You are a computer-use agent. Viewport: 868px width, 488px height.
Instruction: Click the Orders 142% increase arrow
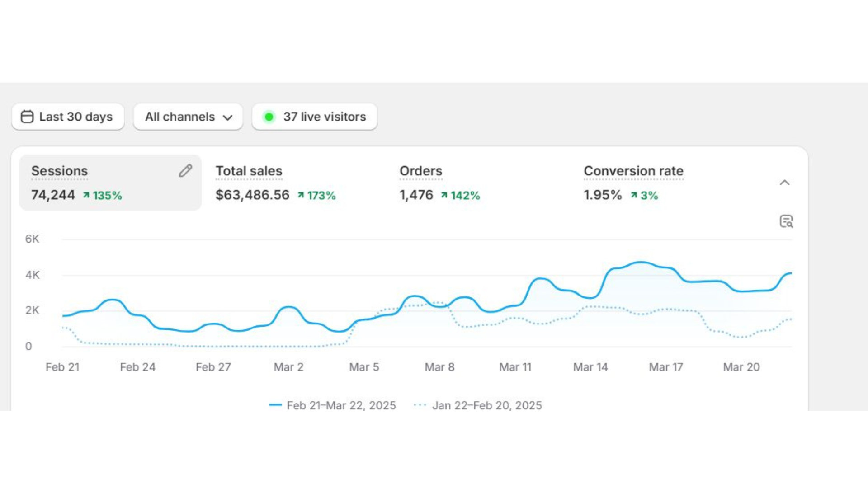point(444,195)
